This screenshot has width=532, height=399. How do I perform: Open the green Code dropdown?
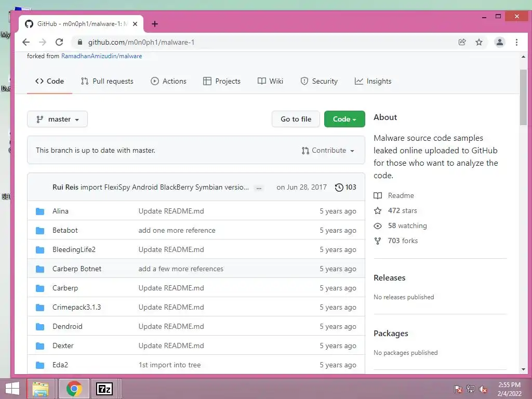[x=344, y=119]
